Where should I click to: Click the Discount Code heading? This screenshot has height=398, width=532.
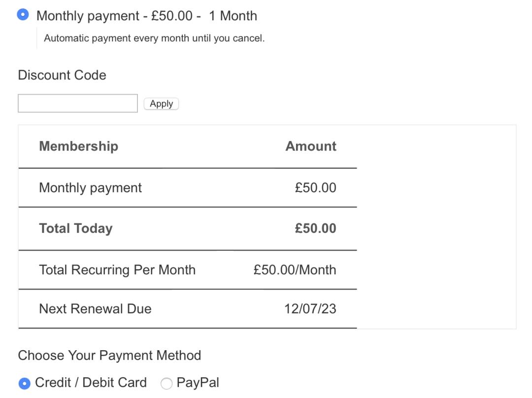click(x=62, y=75)
